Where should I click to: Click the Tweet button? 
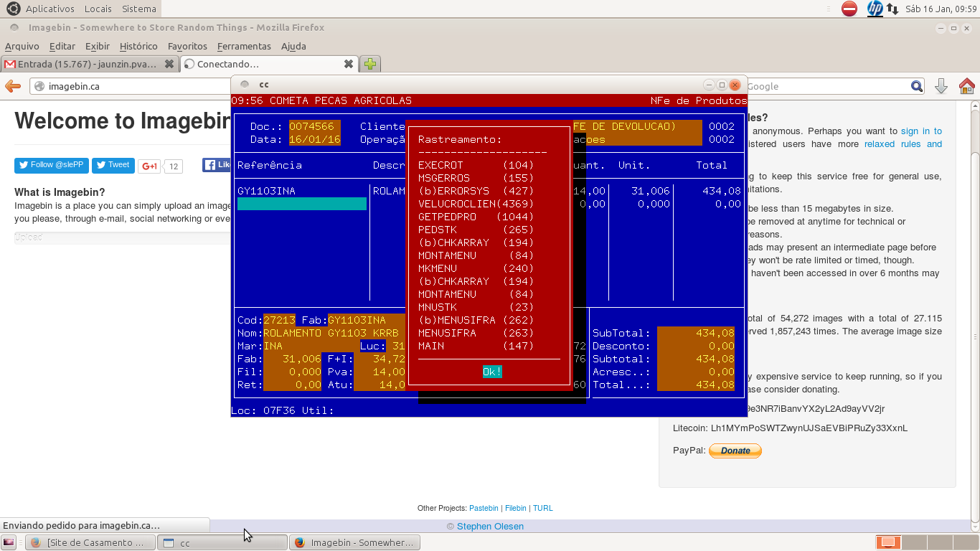pyautogui.click(x=113, y=166)
